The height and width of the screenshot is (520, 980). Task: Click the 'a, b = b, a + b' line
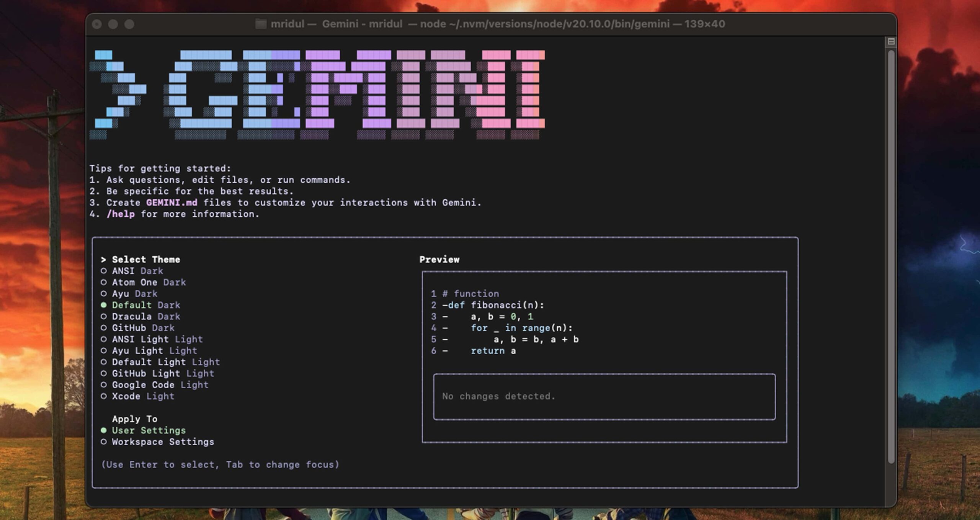[x=536, y=340]
